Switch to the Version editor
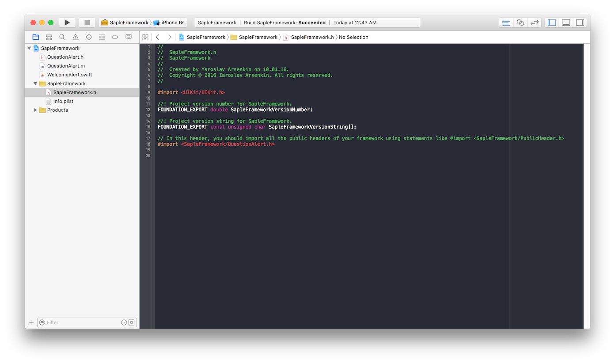 tap(535, 23)
